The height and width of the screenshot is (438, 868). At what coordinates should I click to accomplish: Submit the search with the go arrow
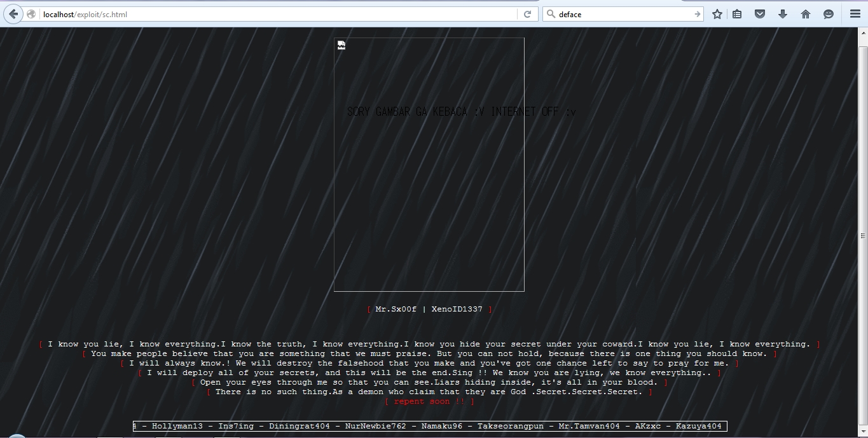[697, 13]
